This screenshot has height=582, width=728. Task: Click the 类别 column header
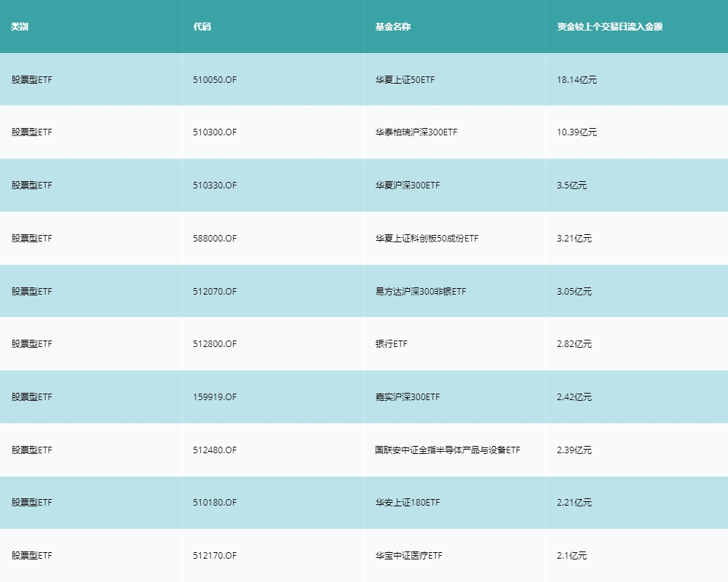tap(18, 26)
